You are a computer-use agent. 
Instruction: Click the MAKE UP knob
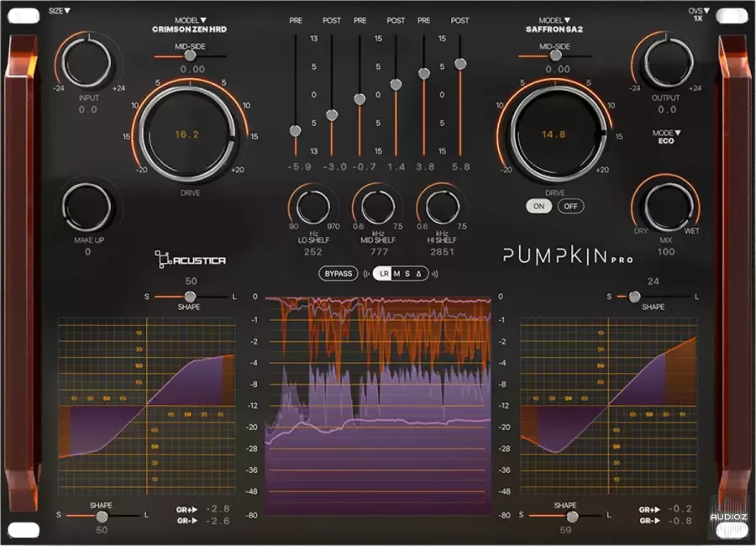coord(87,207)
